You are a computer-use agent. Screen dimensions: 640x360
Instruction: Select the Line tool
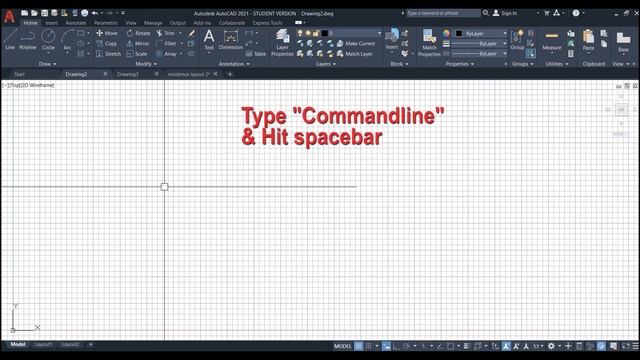[x=10, y=40]
